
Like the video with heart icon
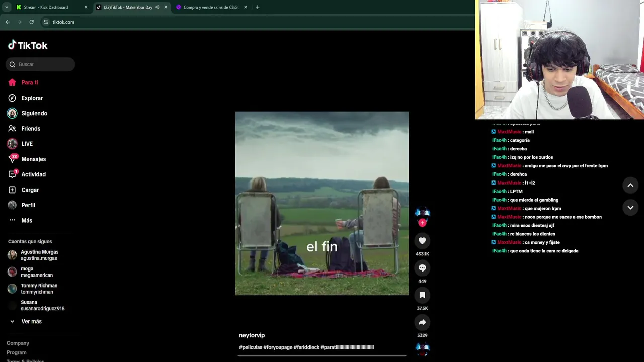(x=422, y=241)
